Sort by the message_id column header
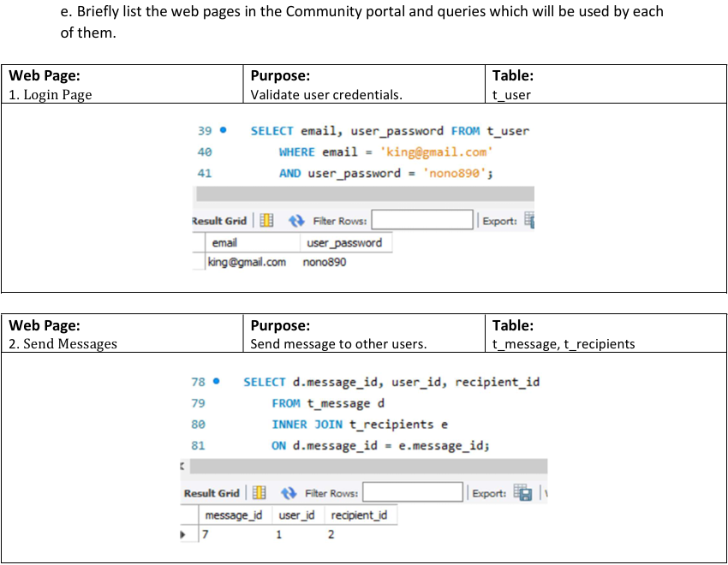 point(234,515)
